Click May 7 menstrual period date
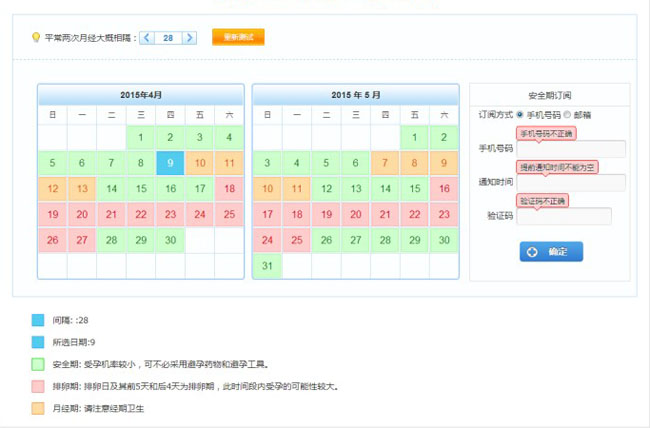650x428 pixels. [384, 162]
